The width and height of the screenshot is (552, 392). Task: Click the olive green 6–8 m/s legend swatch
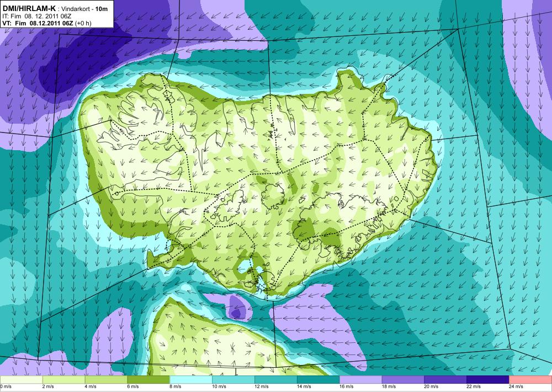click(x=148, y=380)
